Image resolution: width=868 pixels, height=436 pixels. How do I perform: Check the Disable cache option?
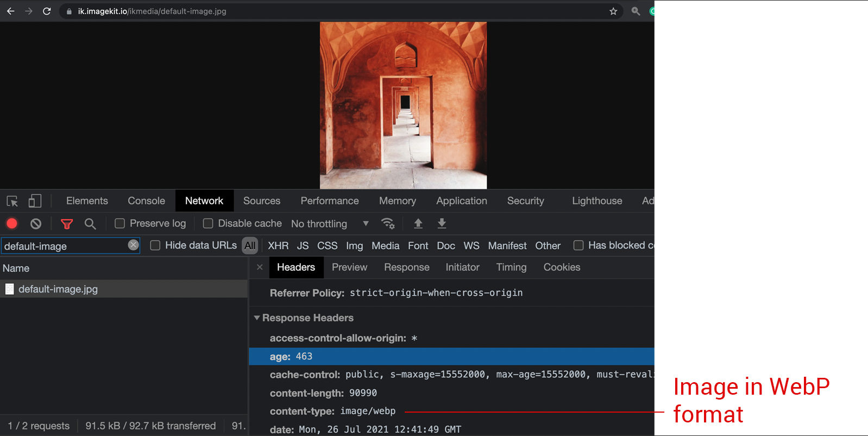[x=208, y=223]
